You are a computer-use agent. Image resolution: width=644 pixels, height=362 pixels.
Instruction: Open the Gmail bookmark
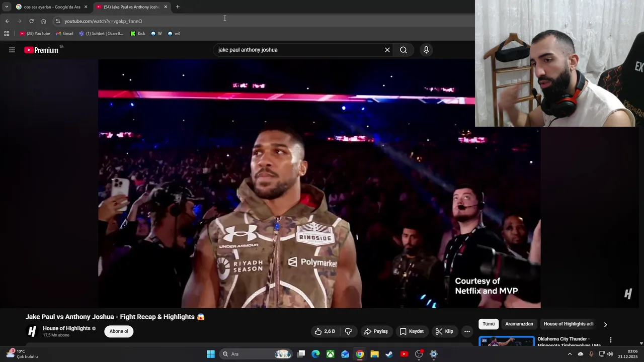[x=64, y=34]
